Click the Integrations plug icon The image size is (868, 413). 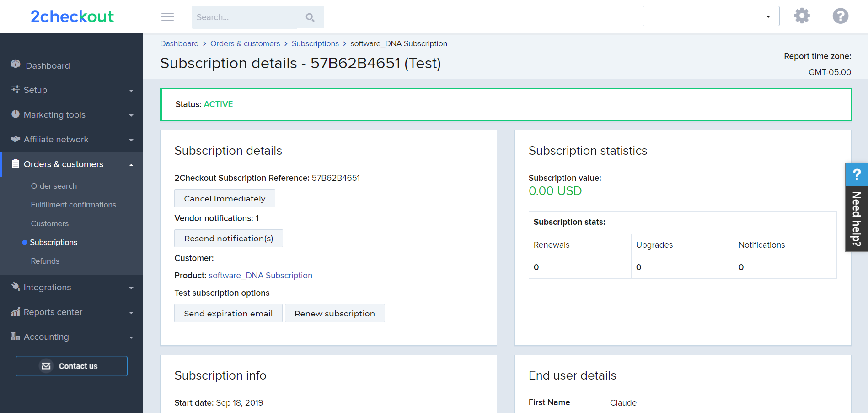coord(16,287)
